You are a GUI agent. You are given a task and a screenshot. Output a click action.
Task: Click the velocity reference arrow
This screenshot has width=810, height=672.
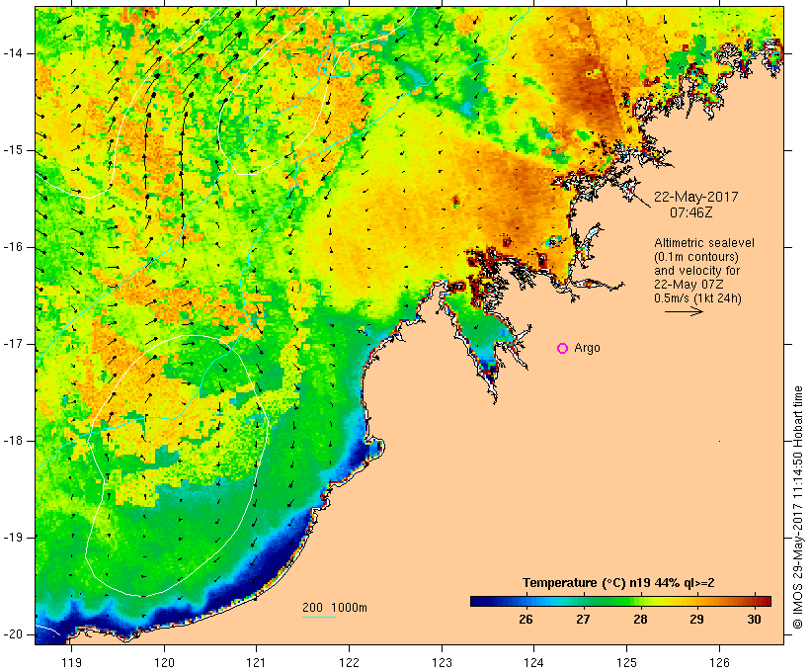coord(684,311)
